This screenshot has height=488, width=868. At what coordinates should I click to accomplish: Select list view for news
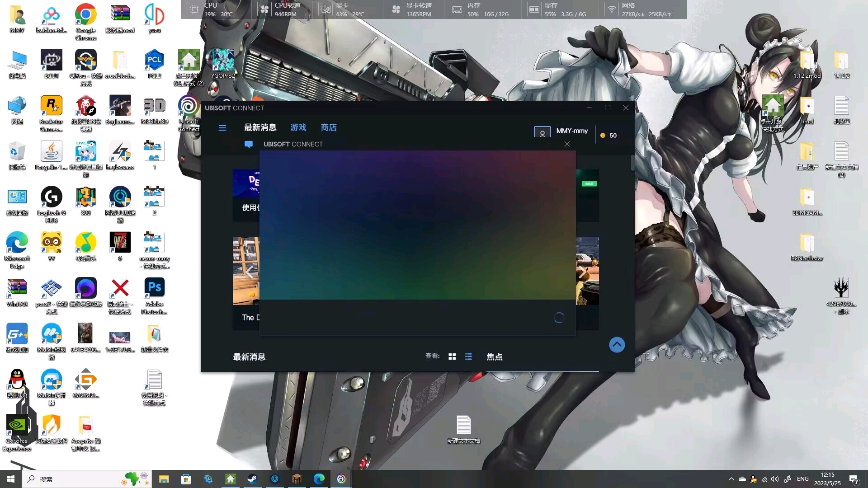coord(468,357)
